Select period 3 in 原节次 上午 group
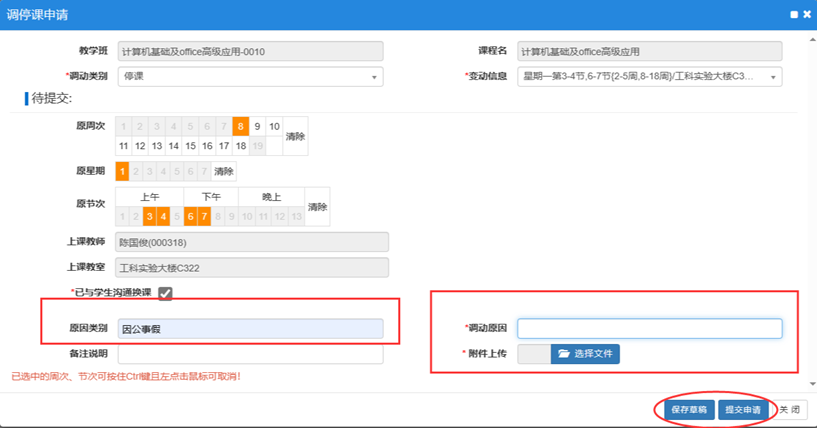Viewport: 817px width, 428px height. click(149, 216)
